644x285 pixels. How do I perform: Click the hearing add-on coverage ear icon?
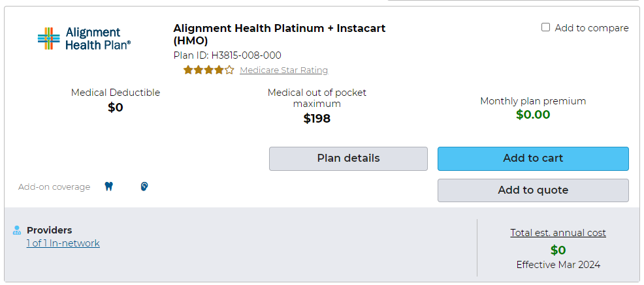144,187
